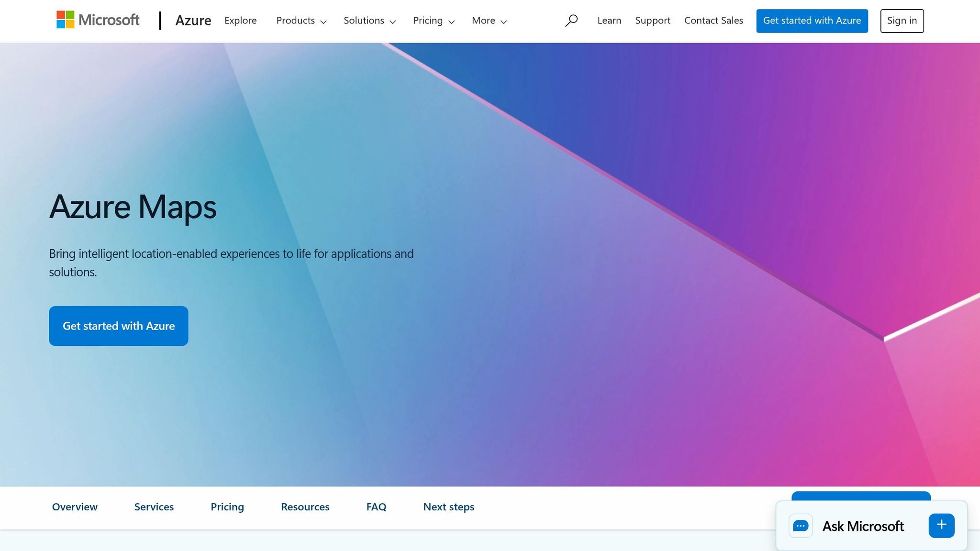
Task: Select the FAQ tab
Action: (376, 507)
